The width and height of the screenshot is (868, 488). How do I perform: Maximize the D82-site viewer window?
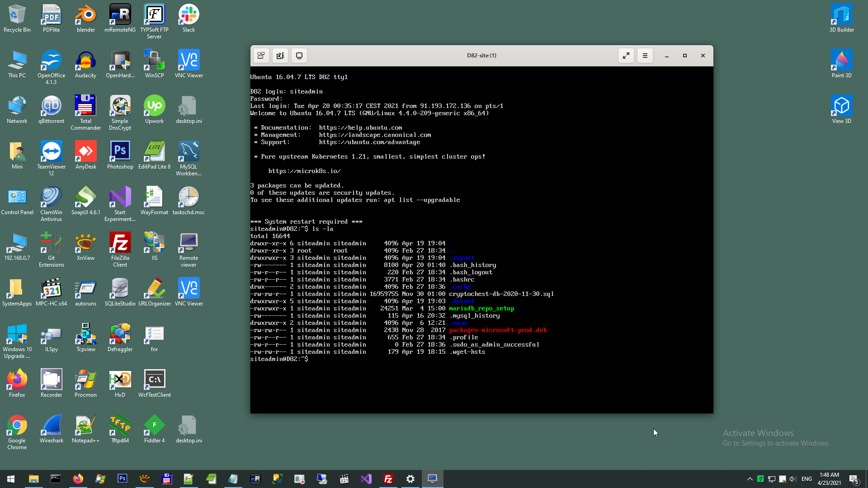click(684, 56)
